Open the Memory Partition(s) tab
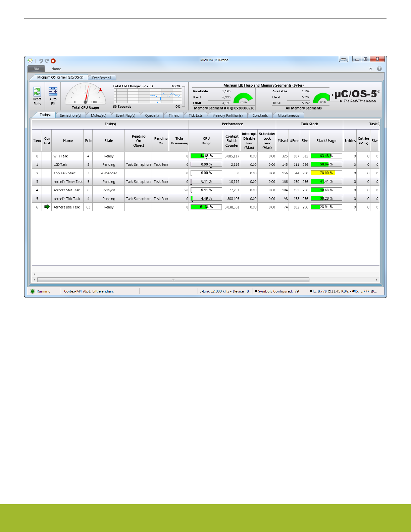This screenshot has height=532, width=411. tap(227, 115)
